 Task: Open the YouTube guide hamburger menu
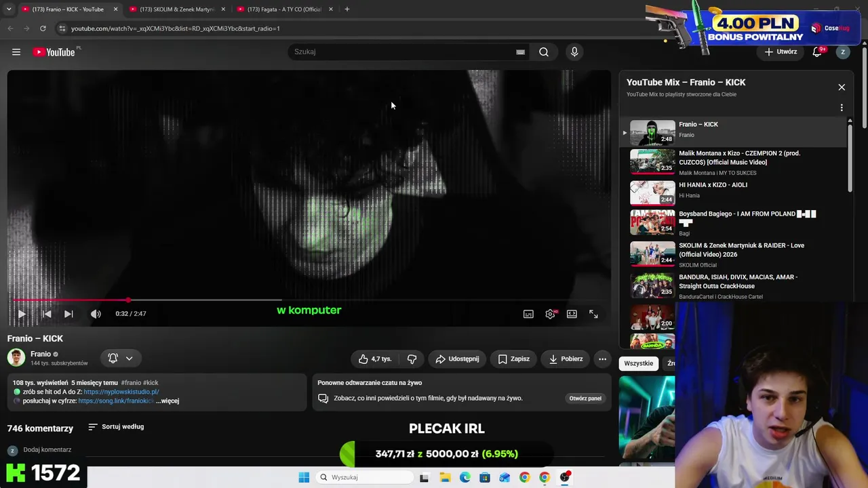coord(16,52)
